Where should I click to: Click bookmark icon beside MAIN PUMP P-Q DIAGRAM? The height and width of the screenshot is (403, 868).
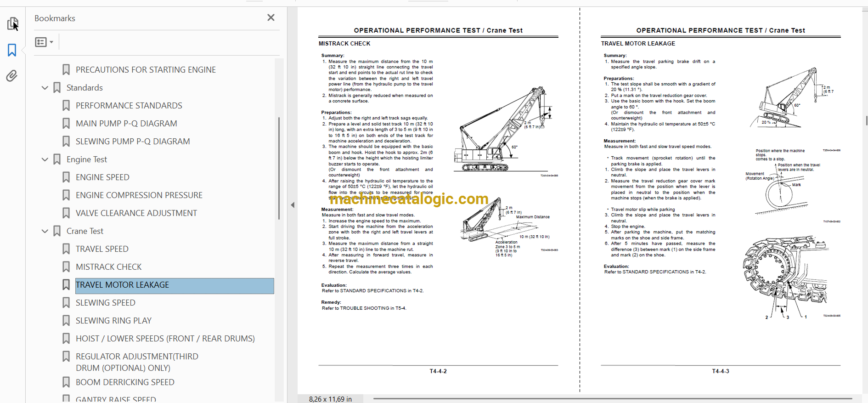pyautogui.click(x=66, y=124)
